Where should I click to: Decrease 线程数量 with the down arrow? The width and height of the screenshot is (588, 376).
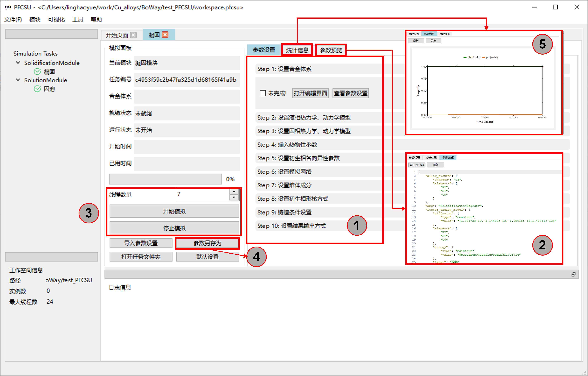tap(234, 197)
